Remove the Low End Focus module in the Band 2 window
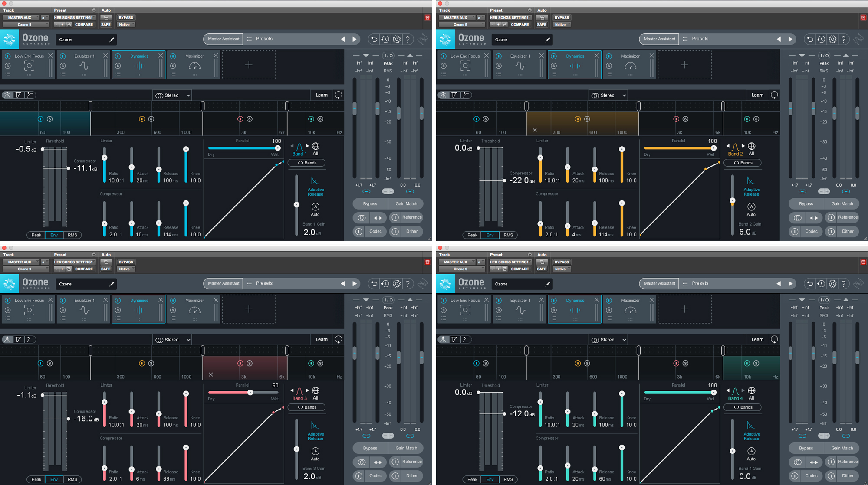 click(x=487, y=56)
